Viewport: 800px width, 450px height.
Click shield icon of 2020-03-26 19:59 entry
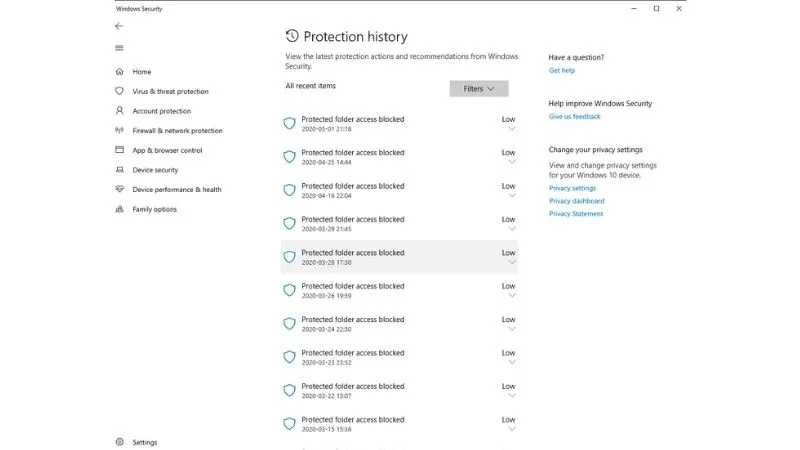pyautogui.click(x=289, y=290)
